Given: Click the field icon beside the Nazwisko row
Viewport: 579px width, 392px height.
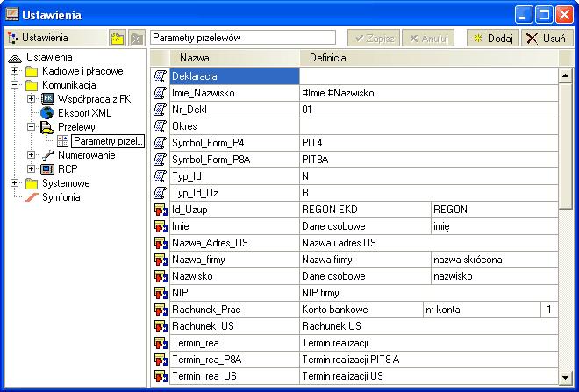Looking at the screenshot, I should 161,276.
